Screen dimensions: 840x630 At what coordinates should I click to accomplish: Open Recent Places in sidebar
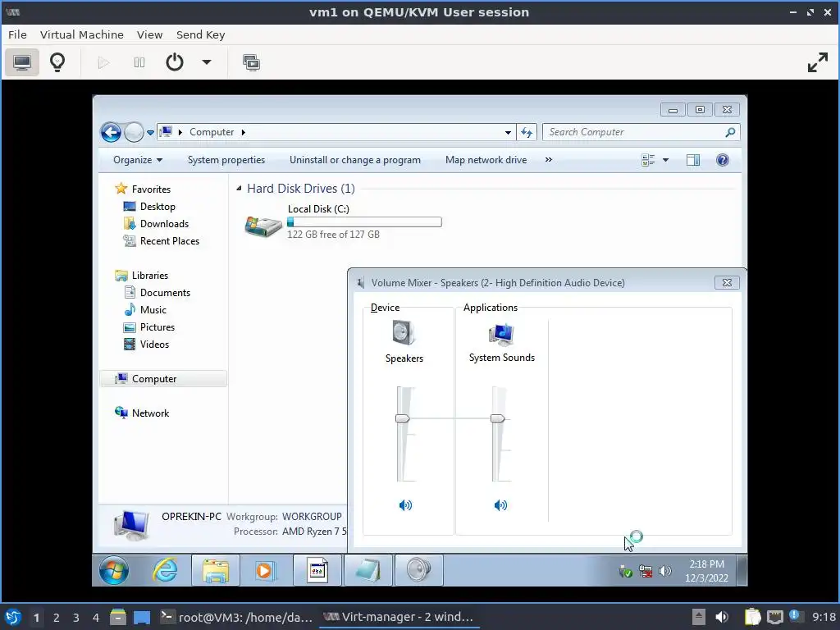click(169, 241)
